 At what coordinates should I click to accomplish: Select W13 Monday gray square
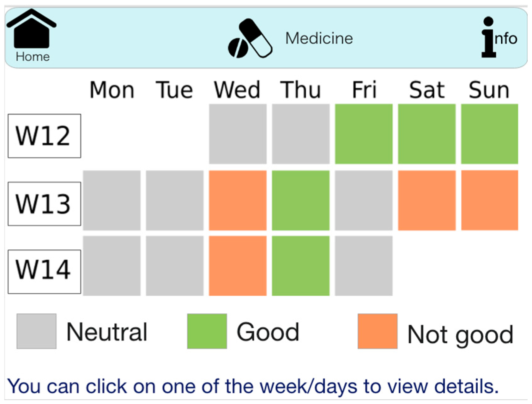point(112,201)
